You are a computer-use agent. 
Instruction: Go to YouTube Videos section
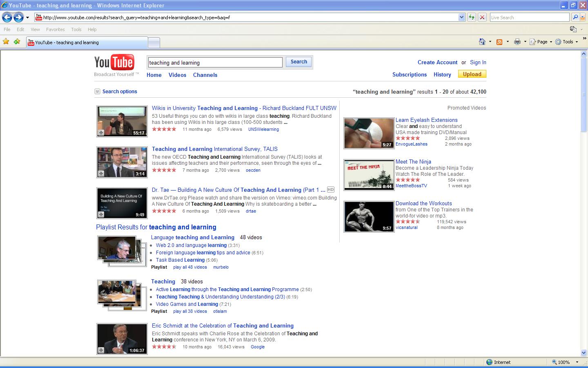tap(177, 75)
